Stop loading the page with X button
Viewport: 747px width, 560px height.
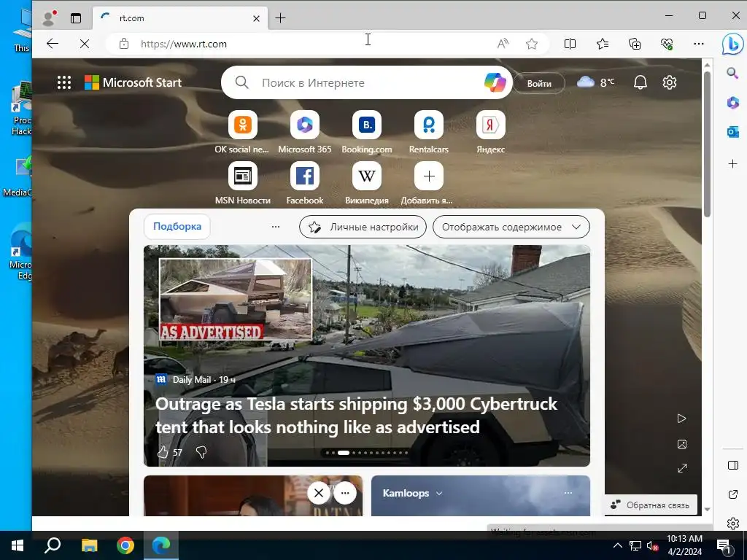[x=85, y=44]
